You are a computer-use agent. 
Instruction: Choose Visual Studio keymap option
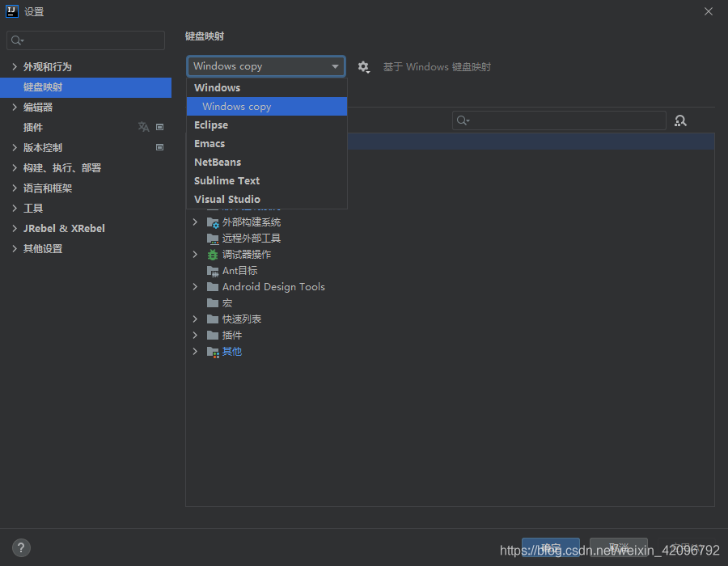[x=266, y=199]
